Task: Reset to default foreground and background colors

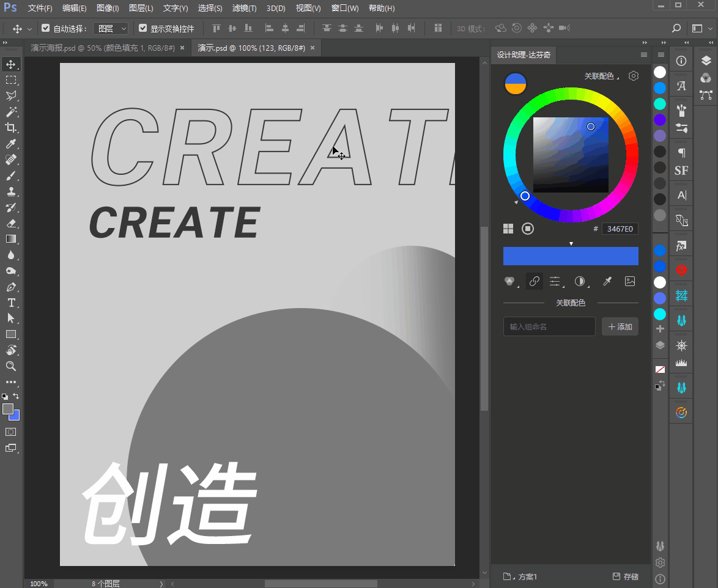Action: coord(5,396)
